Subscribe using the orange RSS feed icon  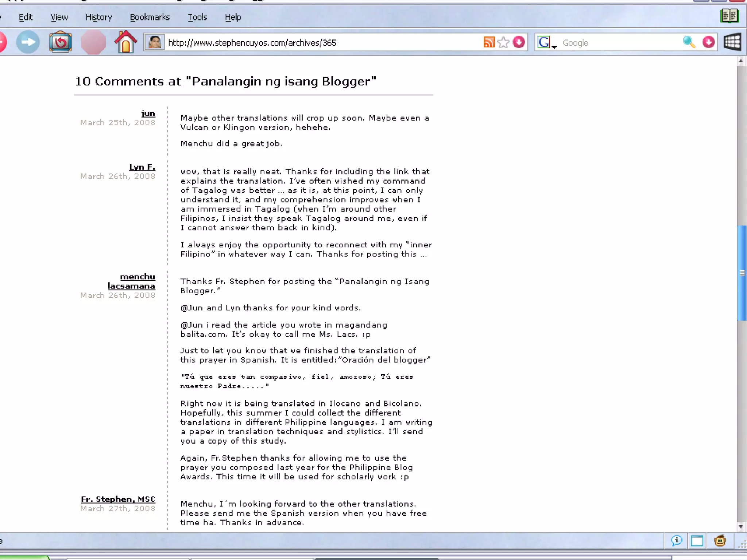489,42
